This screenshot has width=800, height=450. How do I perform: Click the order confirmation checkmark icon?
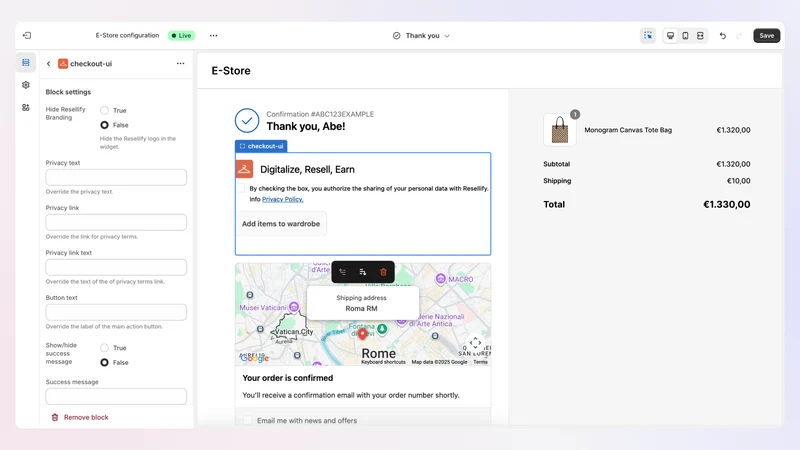pyautogui.click(x=247, y=120)
